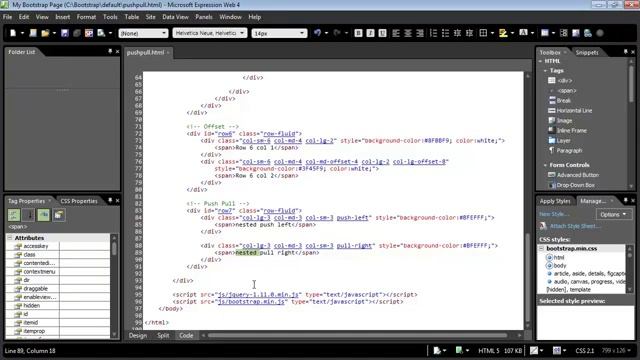Click the Undo arrow icon
The height and width of the screenshot is (360, 640).
(318, 33)
